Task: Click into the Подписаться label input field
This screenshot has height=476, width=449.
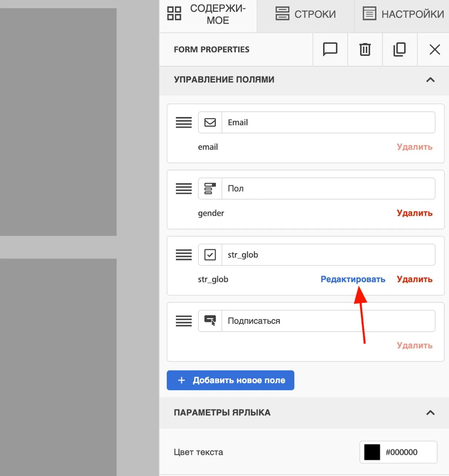Action: (328, 321)
